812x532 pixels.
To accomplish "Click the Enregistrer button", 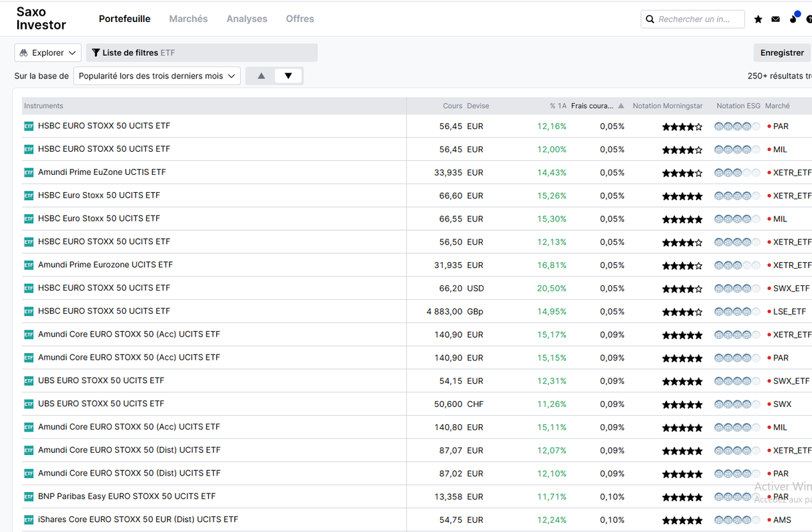I will [x=782, y=53].
